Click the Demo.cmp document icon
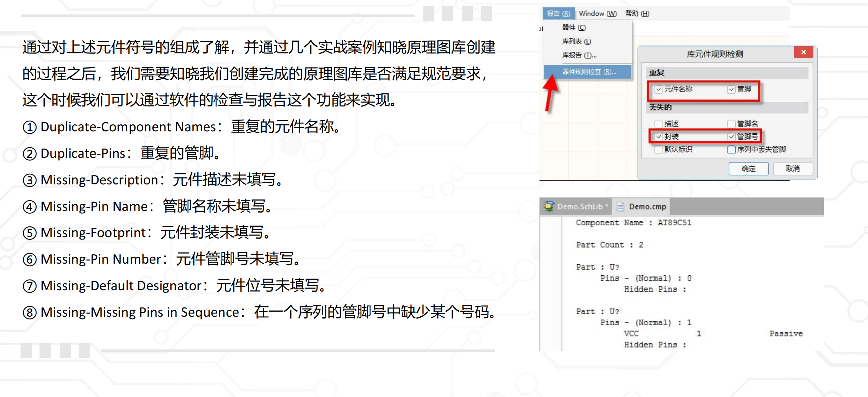This screenshot has height=397, width=868. 620,206
